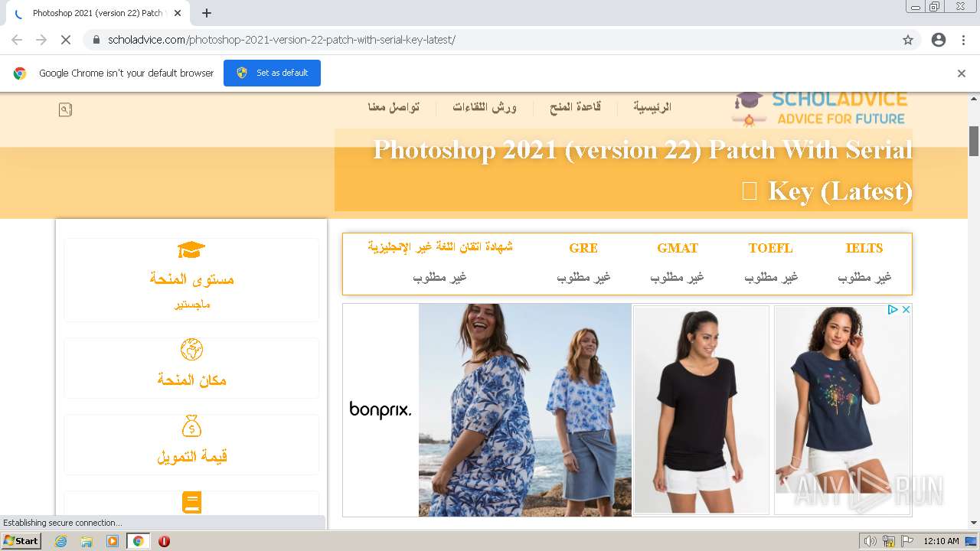980x551 pixels.
Task: Click the show desktop icon in tray
Action: 972,541
